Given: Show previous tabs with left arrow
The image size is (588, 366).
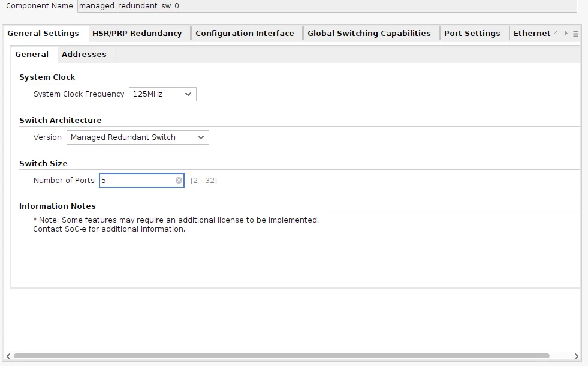Looking at the screenshot, I should coord(556,34).
